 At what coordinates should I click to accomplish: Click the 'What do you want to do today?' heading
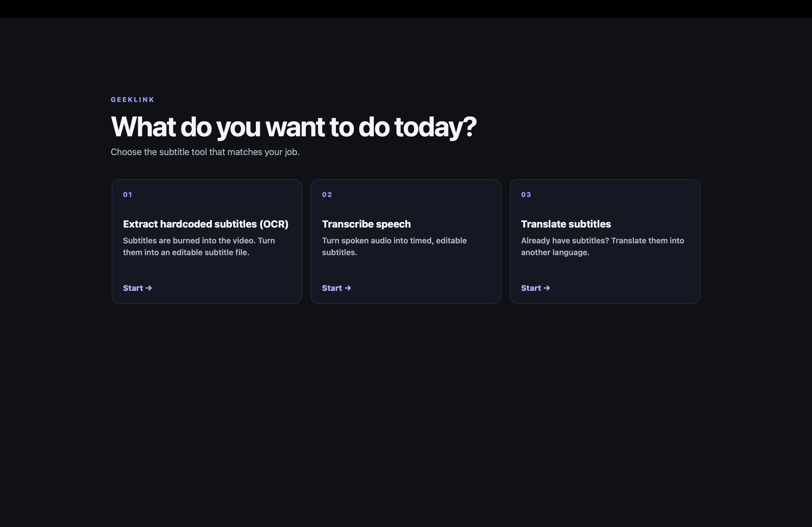294,127
